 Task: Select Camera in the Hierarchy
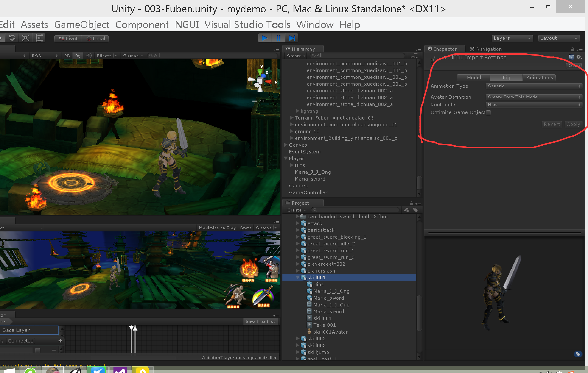pyautogui.click(x=298, y=186)
